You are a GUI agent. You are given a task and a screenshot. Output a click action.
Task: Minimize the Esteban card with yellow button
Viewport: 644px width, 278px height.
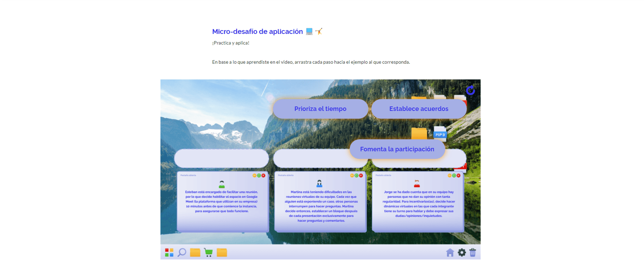click(254, 175)
